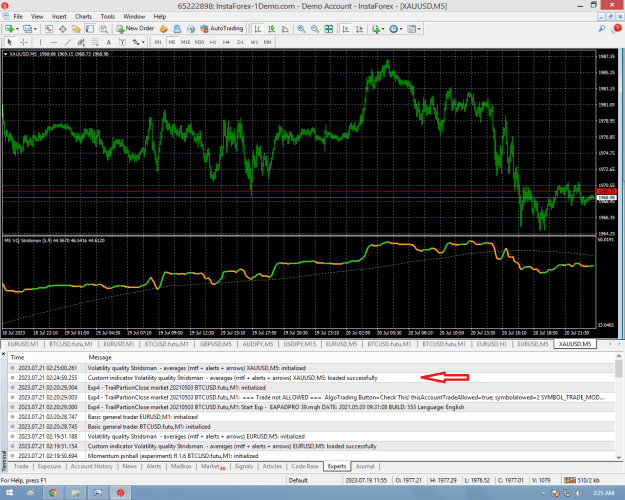Select the Fibonacci retracement tool
Image resolution: width=625 pixels, height=500 pixels.
click(x=95, y=42)
